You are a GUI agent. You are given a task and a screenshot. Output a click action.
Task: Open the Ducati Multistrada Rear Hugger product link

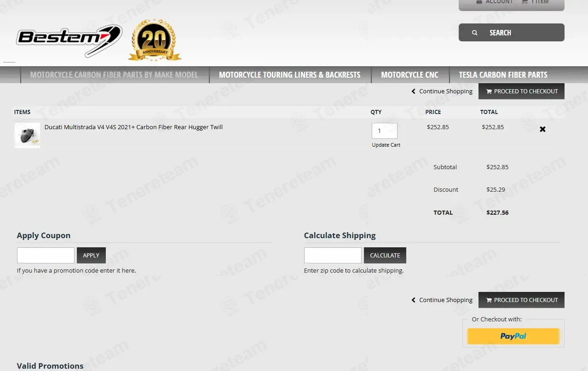tap(133, 127)
